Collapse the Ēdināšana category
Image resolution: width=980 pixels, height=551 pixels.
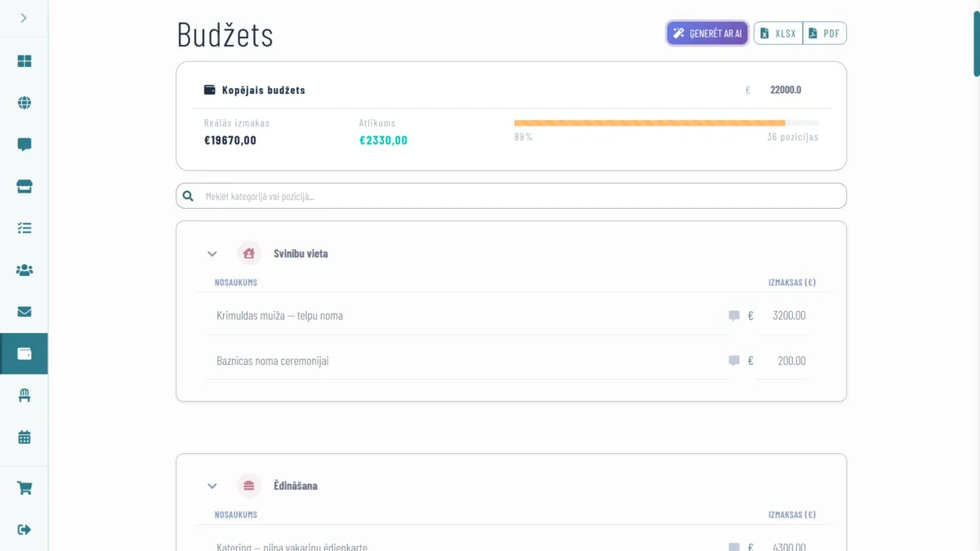pos(212,486)
